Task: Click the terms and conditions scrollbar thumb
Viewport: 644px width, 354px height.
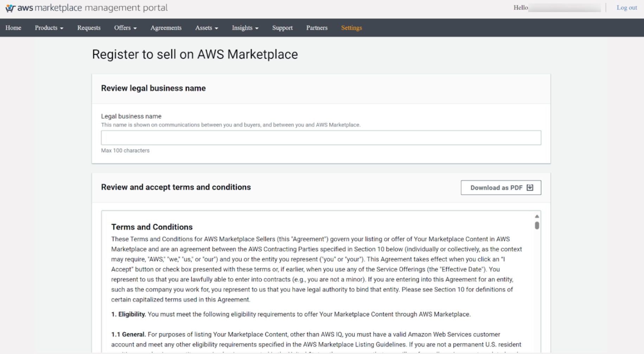Action: coord(537,225)
